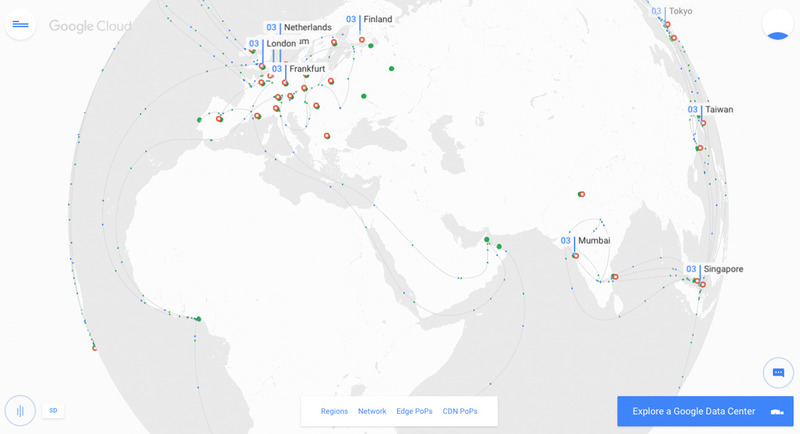Screen dimensions: 800x434
Task: Select the Frankfurt red map marker
Action: pyautogui.click(x=285, y=83)
